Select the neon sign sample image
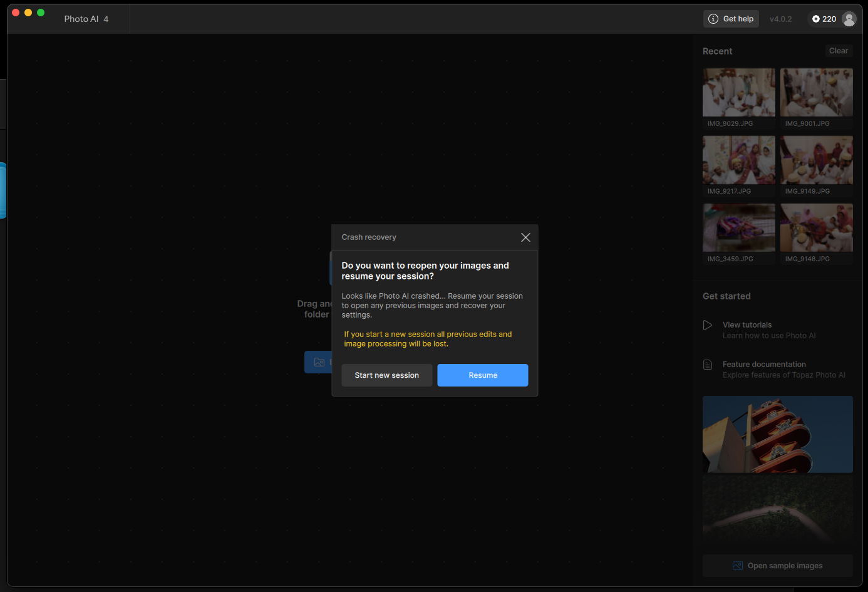This screenshot has width=868, height=592. [778, 434]
